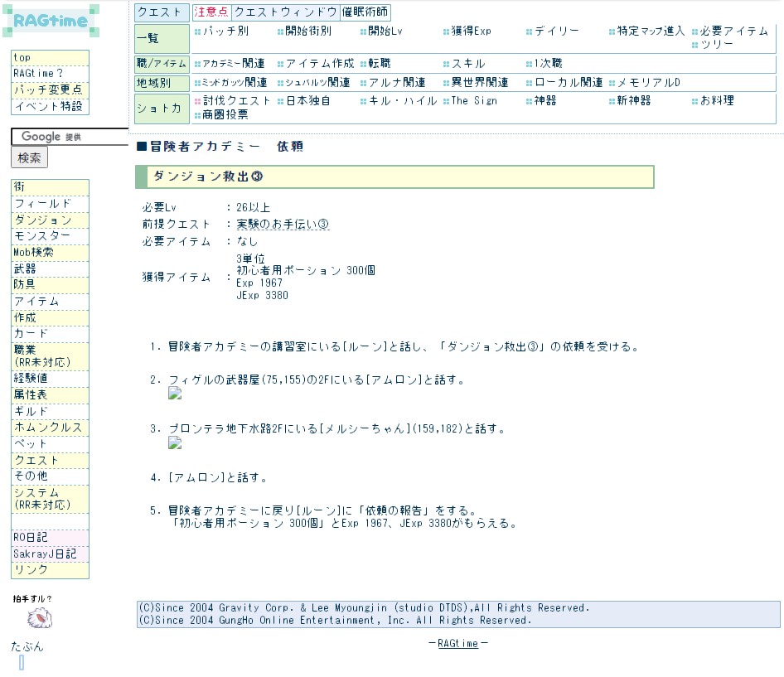Open the image below the アムロン step
Viewport: 784px width, 677px height.
tap(175, 394)
